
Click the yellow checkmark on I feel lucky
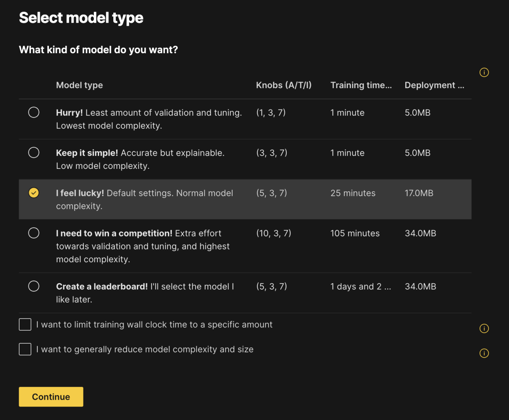click(34, 193)
